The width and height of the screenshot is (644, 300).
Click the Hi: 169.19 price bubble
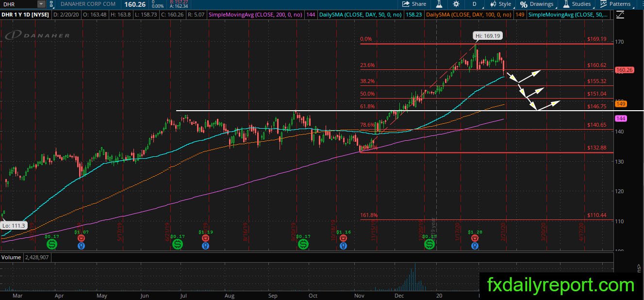[488, 35]
